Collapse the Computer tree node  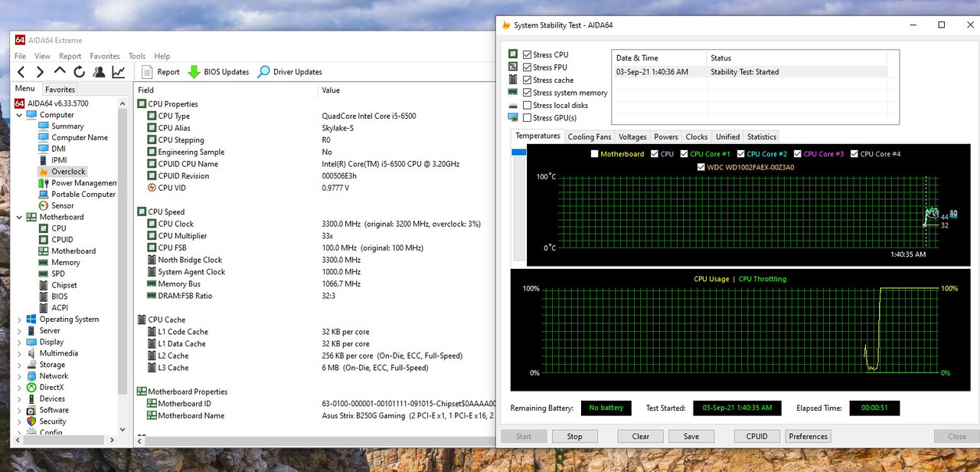[x=19, y=115]
